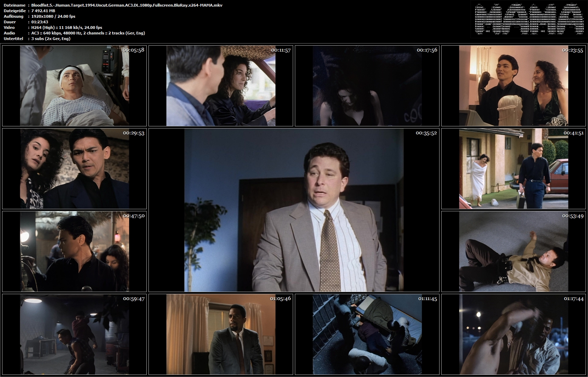Click the subtitle info "3 subs (2x Ger, Eng)"
The height and width of the screenshot is (377, 588).
click(x=51, y=39)
